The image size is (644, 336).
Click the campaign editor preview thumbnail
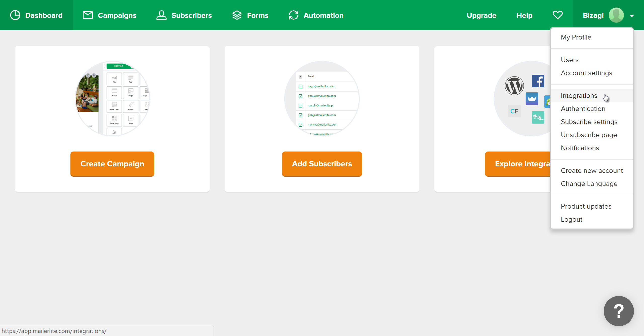pyautogui.click(x=112, y=98)
